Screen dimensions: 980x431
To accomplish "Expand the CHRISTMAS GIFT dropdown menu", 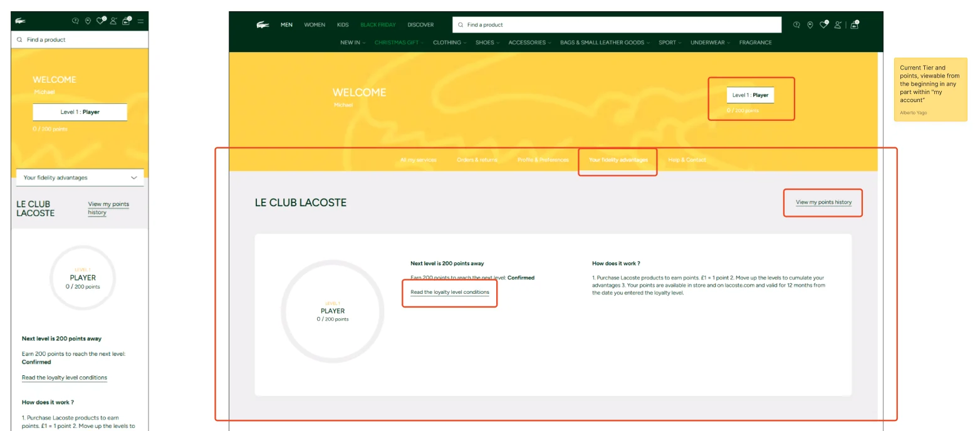I will point(399,43).
